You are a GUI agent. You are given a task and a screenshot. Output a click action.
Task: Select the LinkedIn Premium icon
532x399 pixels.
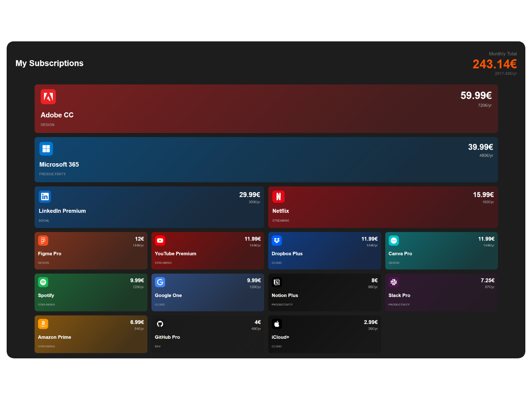(45, 197)
